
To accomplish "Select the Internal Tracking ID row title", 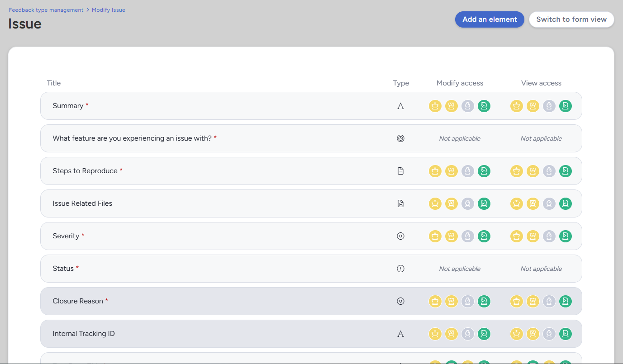I will [x=84, y=334].
